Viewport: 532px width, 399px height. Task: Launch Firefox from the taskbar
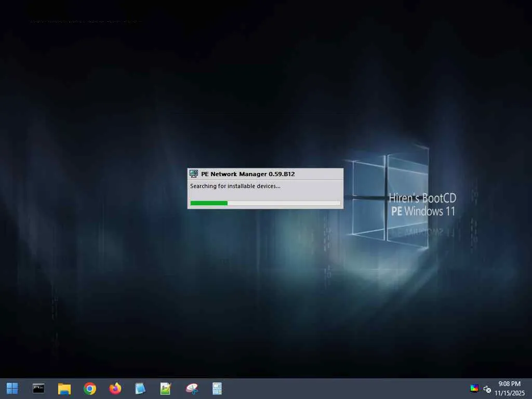115,389
